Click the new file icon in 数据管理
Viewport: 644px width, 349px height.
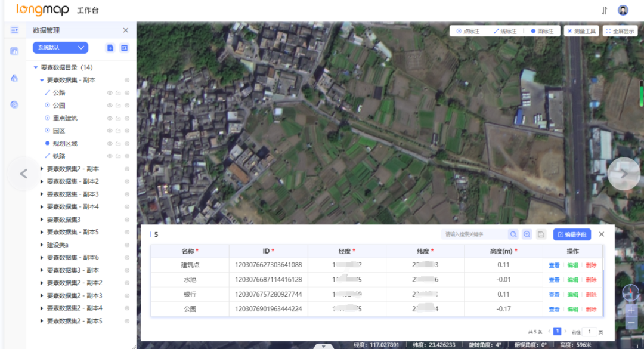click(x=110, y=48)
